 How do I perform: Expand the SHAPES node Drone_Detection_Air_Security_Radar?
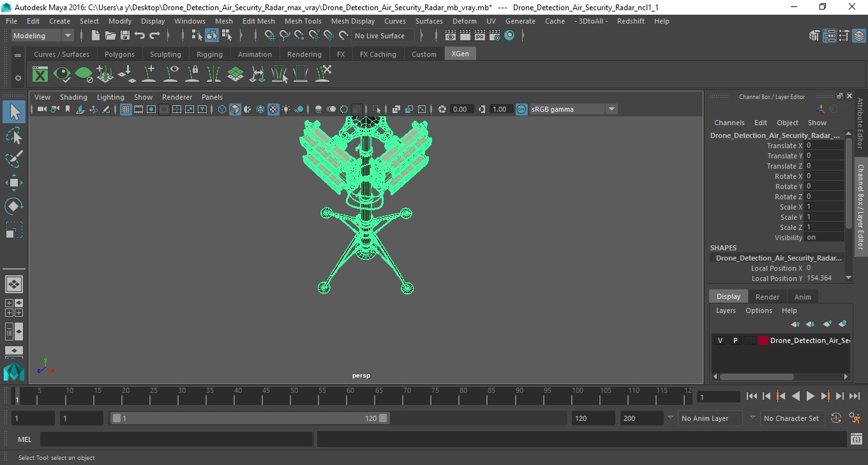(779, 258)
